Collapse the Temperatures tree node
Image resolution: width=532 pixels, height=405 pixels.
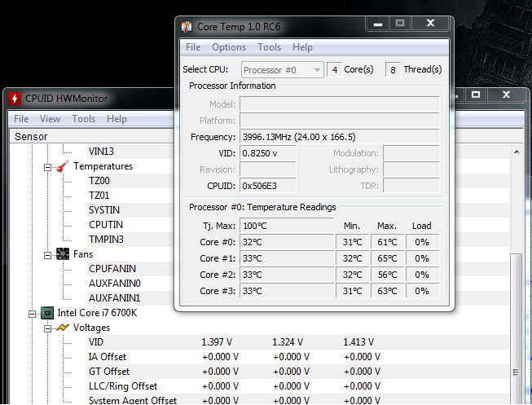pos(47,167)
